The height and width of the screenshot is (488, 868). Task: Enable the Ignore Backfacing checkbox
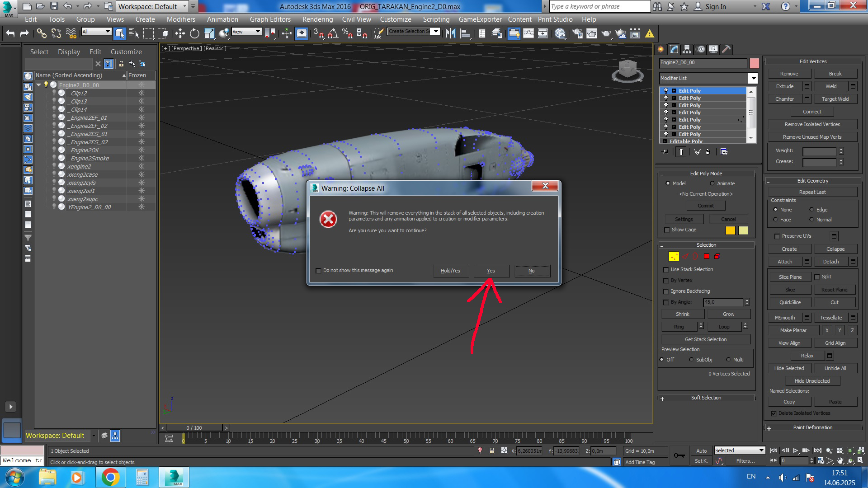pos(666,291)
